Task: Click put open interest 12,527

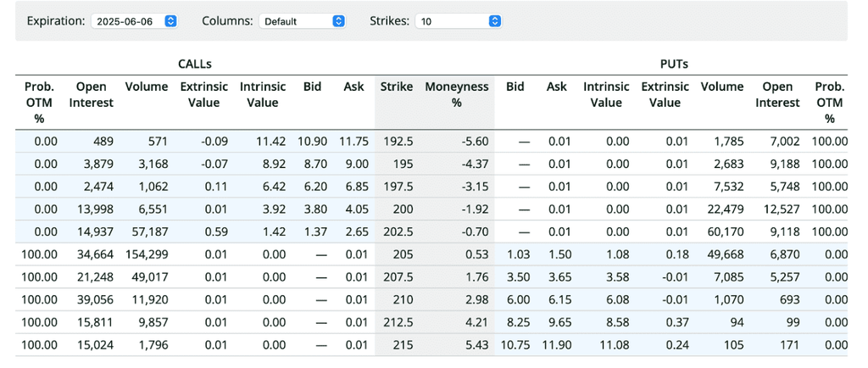Action: click(782, 209)
